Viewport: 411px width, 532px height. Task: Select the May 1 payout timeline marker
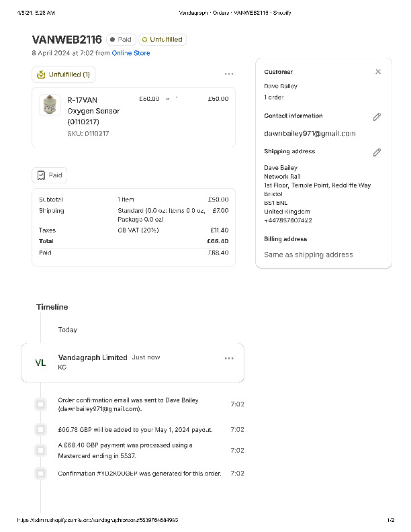41,429
